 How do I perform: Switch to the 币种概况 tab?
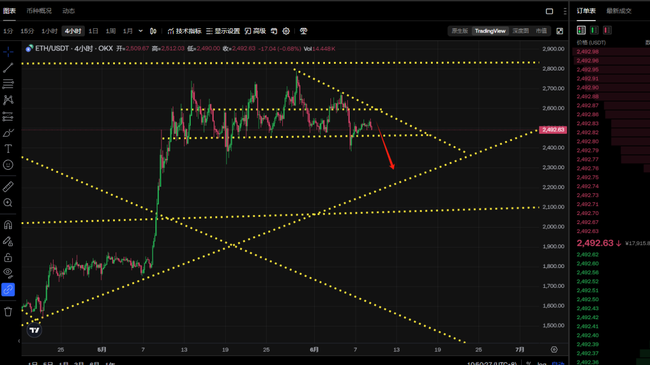(x=39, y=11)
